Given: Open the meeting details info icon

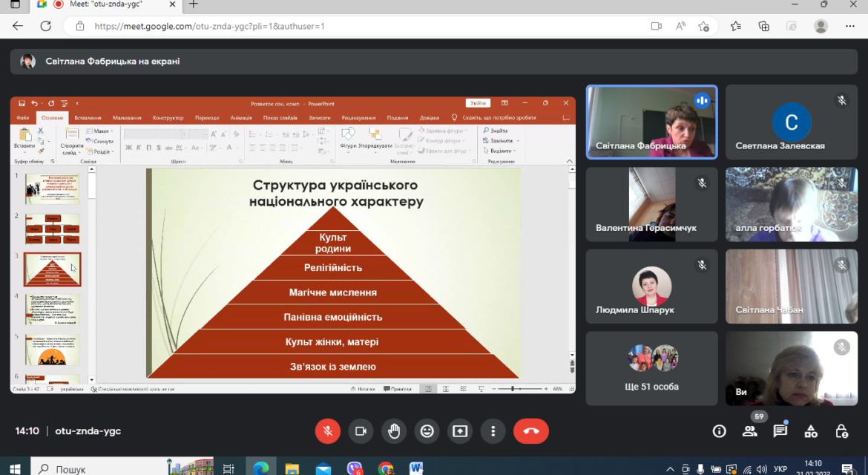Looking at the screenshot, I should [719, 431].
